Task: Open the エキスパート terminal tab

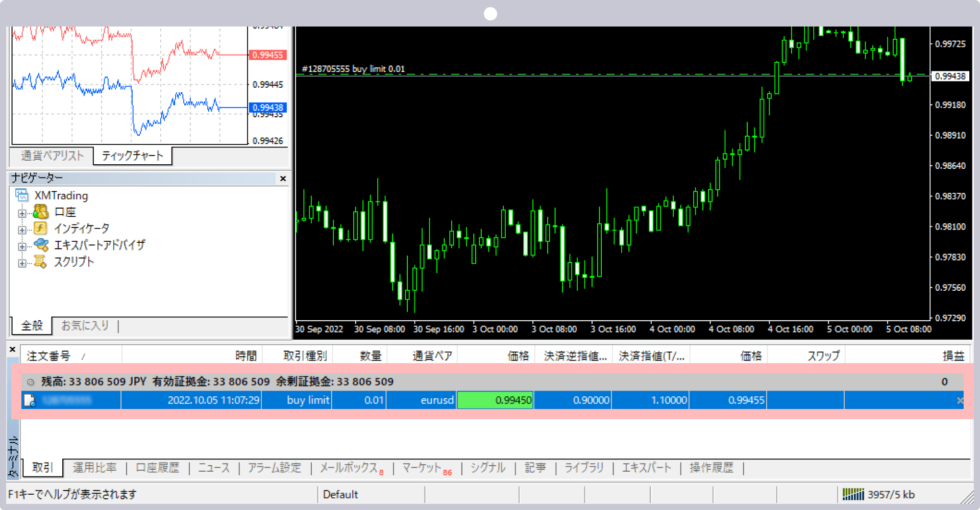Action: point(647,468)
